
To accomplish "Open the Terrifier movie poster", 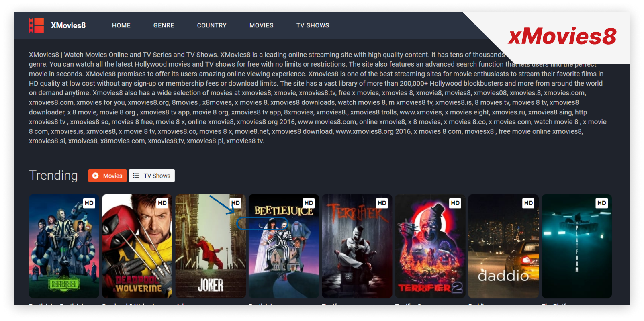I will pos(357,246).
